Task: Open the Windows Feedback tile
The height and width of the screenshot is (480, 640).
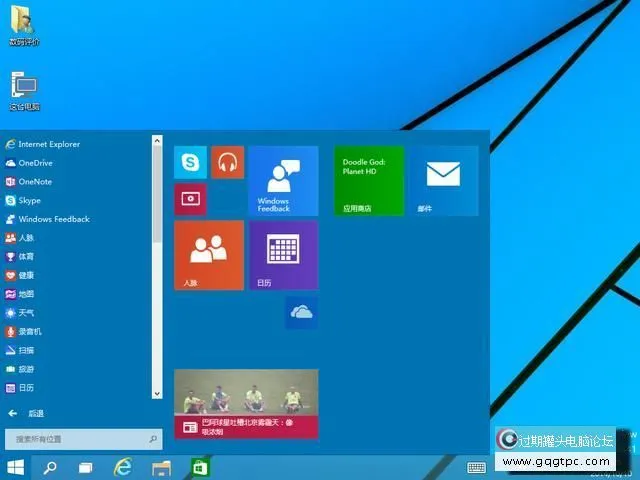Action: (283, 181)
